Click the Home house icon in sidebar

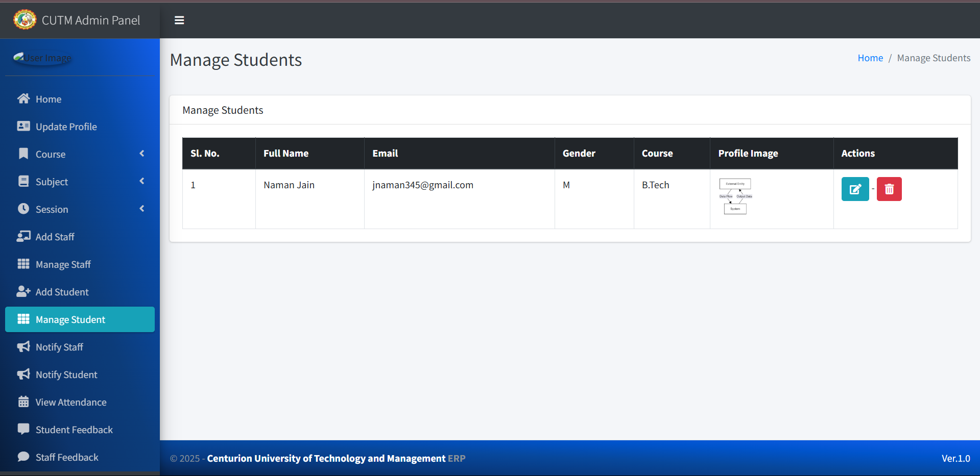pos(23,98)
